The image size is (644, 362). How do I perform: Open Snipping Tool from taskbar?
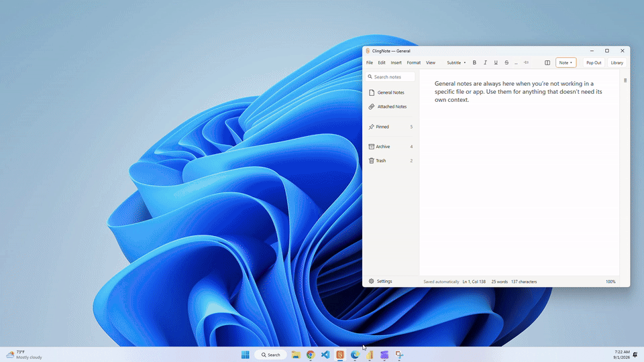[x=399, y=355]
